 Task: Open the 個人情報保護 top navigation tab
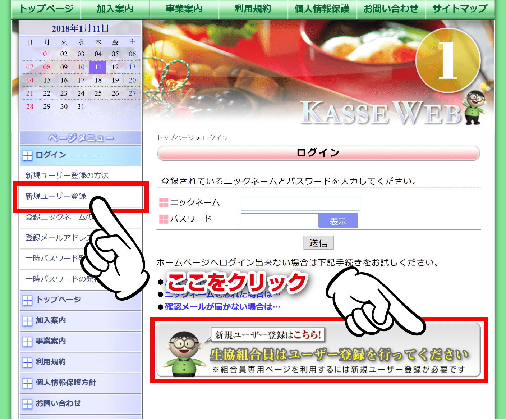(x=322, y=9)
